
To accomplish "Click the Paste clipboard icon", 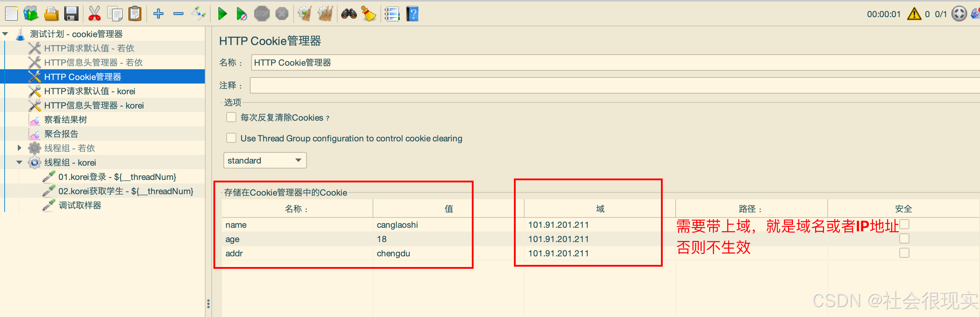I will (x=135, y=14).
